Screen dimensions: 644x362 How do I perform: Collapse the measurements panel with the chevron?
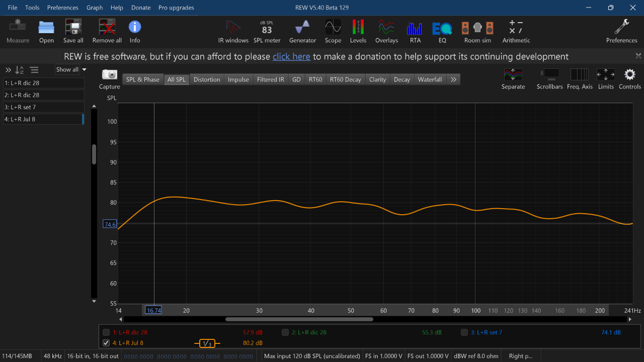tap(8, 70)
